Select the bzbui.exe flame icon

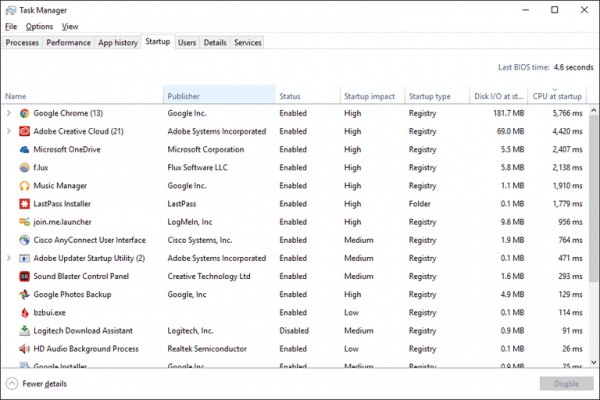[x=24, y=312]
